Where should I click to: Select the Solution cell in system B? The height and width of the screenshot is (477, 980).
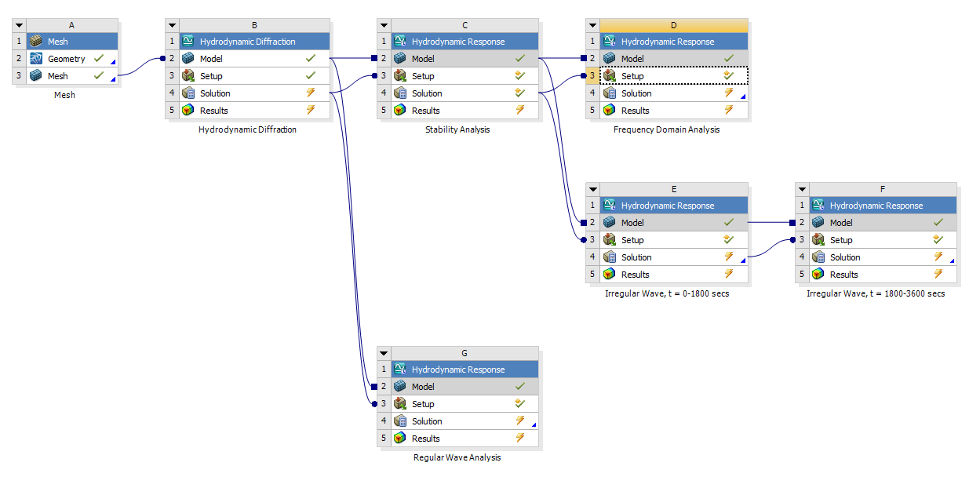pos(254,93)
